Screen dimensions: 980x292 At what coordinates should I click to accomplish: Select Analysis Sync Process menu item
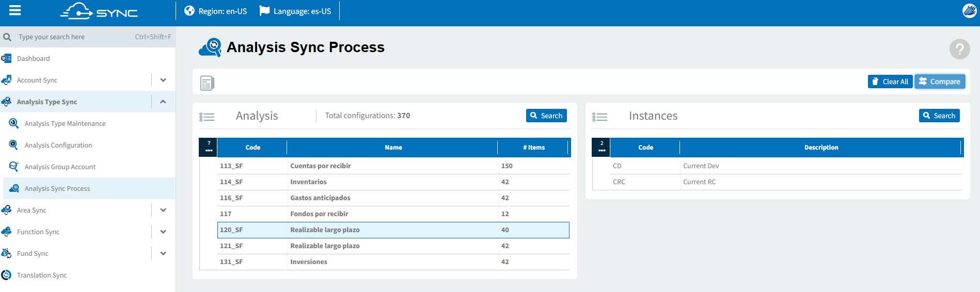(89, 188)
